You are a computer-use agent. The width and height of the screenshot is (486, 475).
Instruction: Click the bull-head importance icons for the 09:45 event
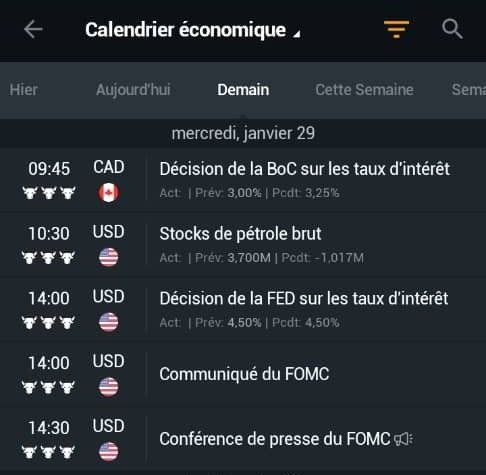point(49,193)
